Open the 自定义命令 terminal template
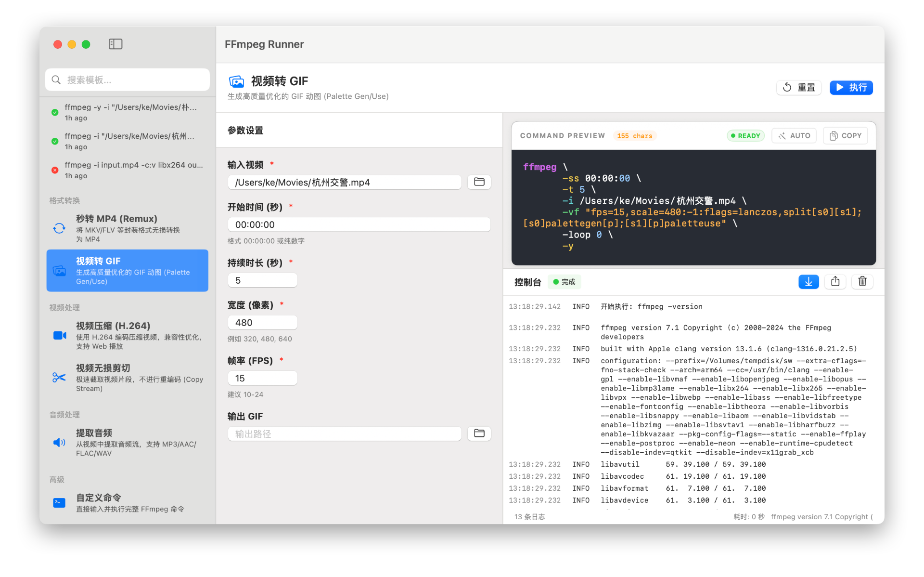The height and width of the screenshot is (577, 924). [128, 503]
